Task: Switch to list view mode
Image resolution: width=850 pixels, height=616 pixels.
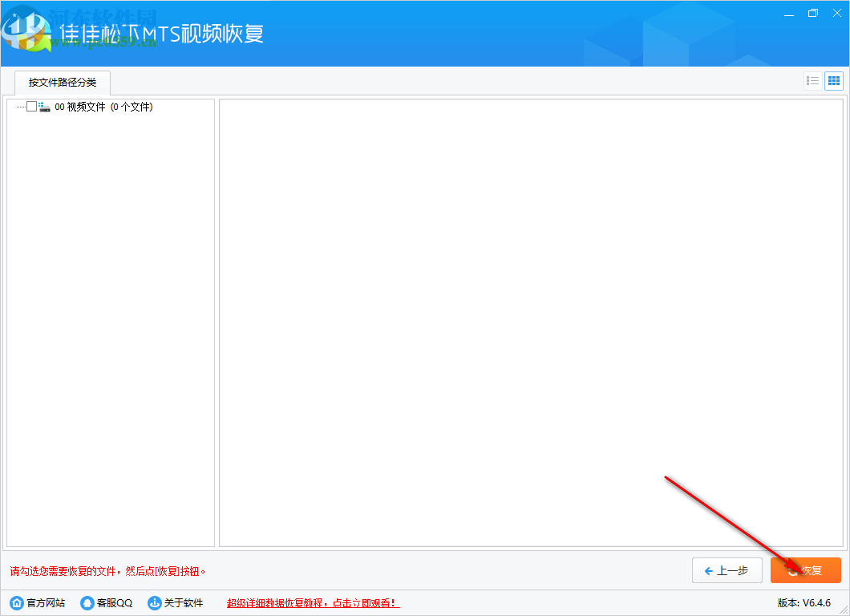Action: (x=812, y=80)
